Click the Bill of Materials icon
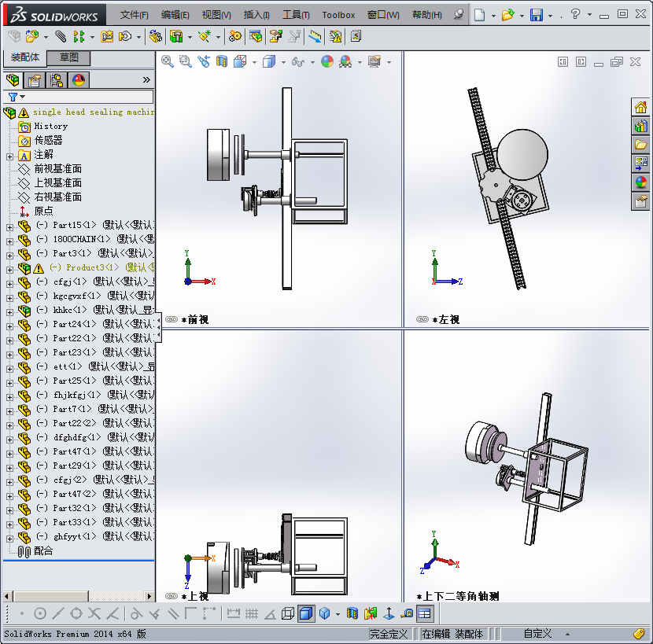The width and height of the screenshot is (653, 644). 256,37
